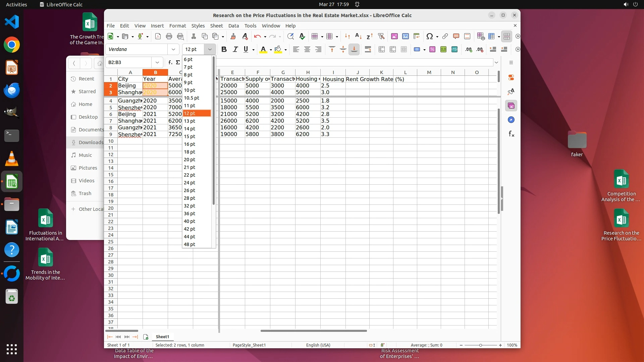This screenshot has height=362, width=644.
Task: Click the Clone Formatting paintbrush icon
Action: pyautogui.click(x=233, y=36)
